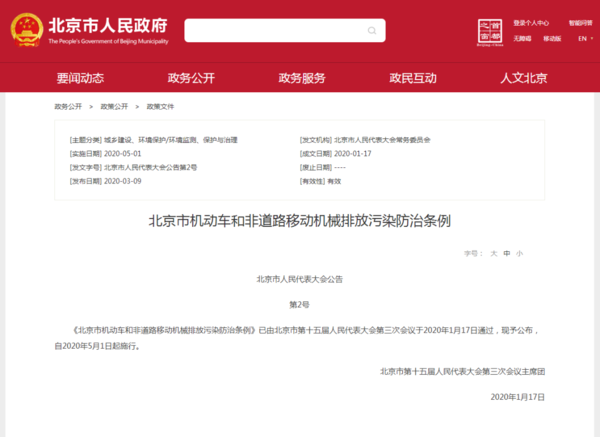Set font size to 小 (small)
This screenshot has height=437, width=600.
[x=520, y=254]
